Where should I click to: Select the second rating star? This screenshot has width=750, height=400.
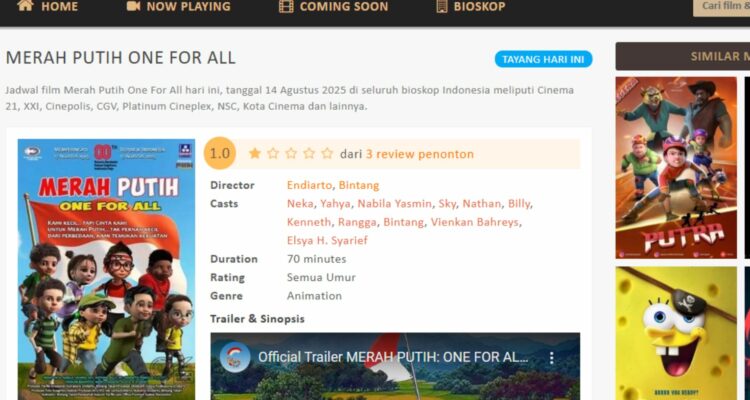pos(273,153)
